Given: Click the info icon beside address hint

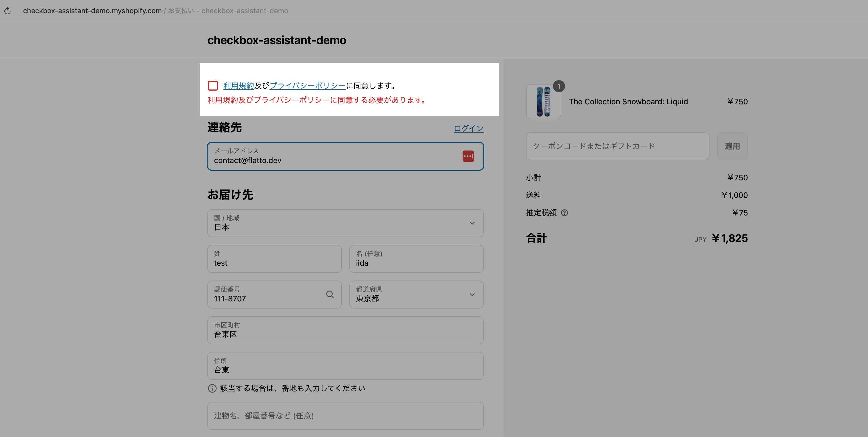Looking at the screenshot, I should pyautogui.click(x=212, y=388).
